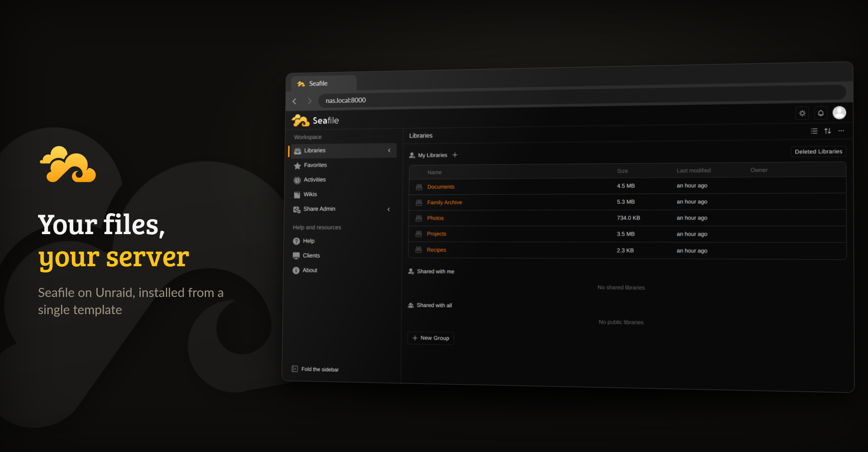Toggle the light/dark theme sun icon
Image resolution: width=868 pixels, height=452 pixels.
pyautogui.click(x=802, y=113)
